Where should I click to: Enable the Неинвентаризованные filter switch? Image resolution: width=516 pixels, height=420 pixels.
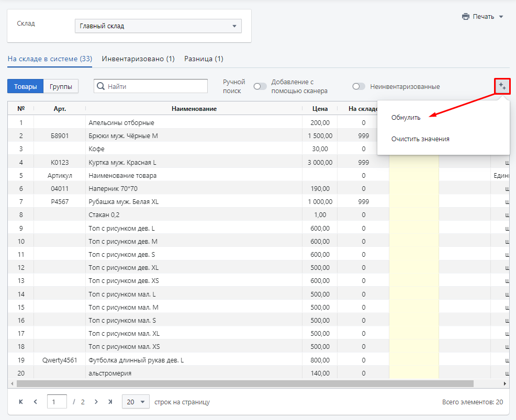pos(358,86)
